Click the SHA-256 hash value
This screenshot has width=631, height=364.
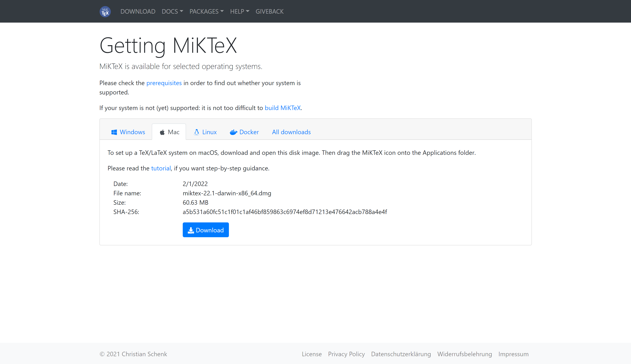[x=285, y=212]
